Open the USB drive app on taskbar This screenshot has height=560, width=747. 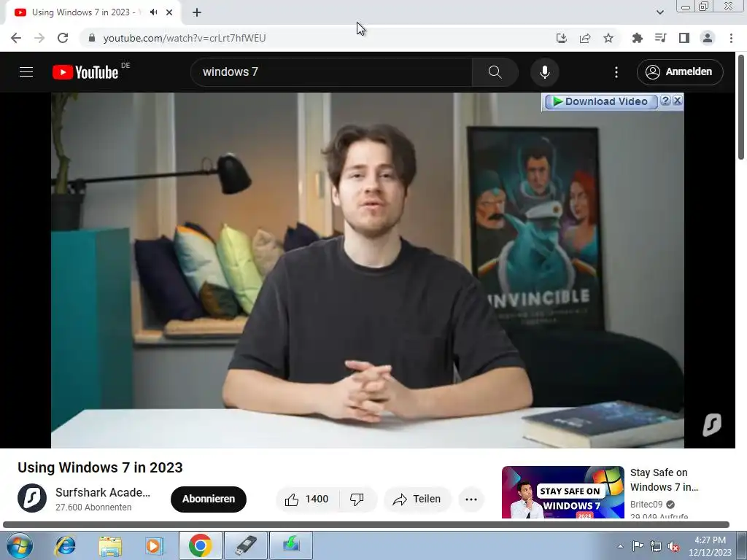[x=245, y=545]
